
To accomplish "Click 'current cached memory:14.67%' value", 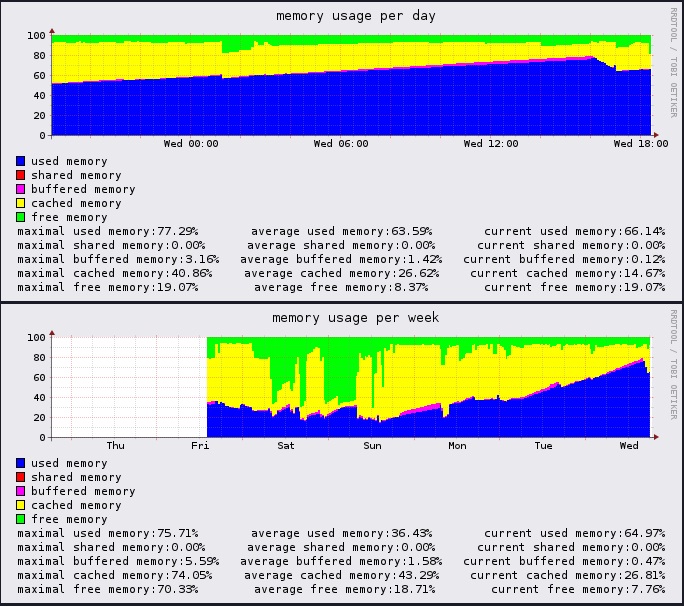I will pyautogui.click(x=568, y=273).
